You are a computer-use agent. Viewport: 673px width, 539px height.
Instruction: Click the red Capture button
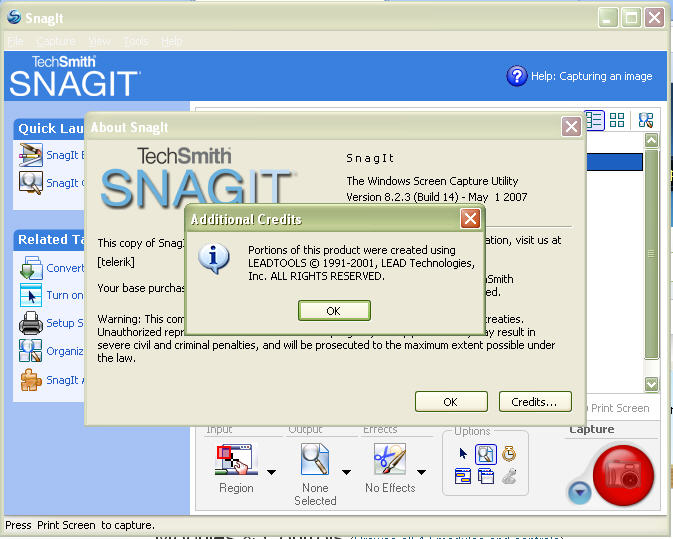pos(623,475)
